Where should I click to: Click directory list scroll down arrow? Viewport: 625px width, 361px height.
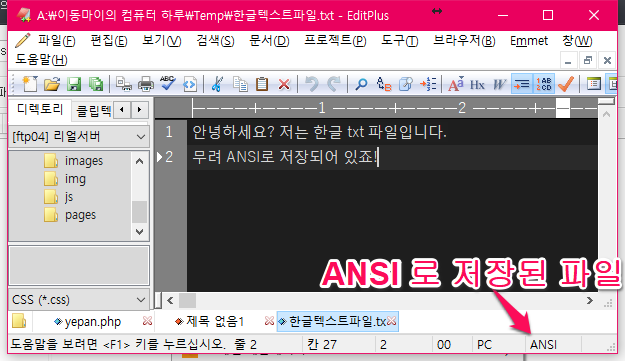(x=140, y=232)
